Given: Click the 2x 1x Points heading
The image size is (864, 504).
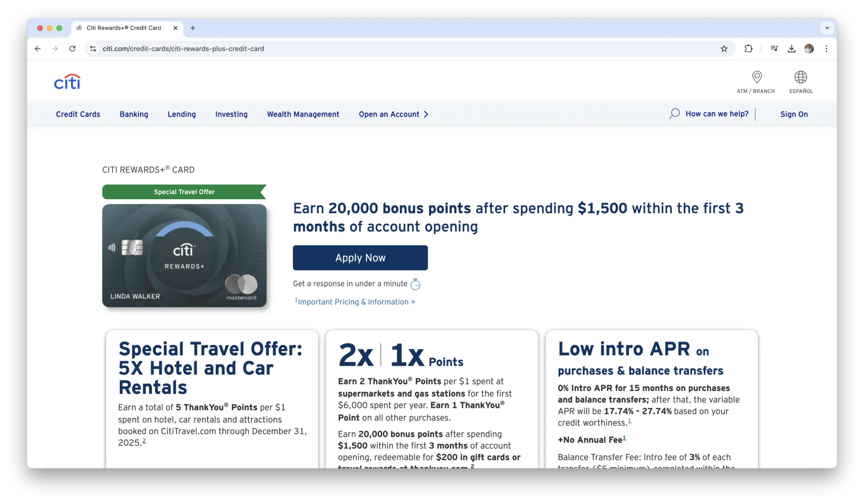Looking at the screenshot, I should (x=401, y=356).
